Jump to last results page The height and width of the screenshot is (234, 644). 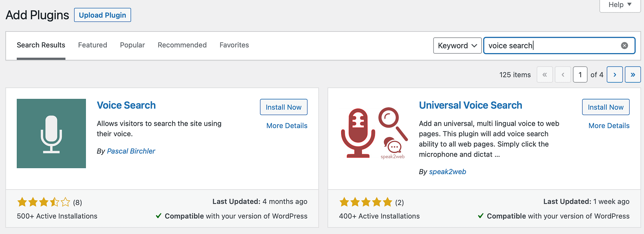633,75
